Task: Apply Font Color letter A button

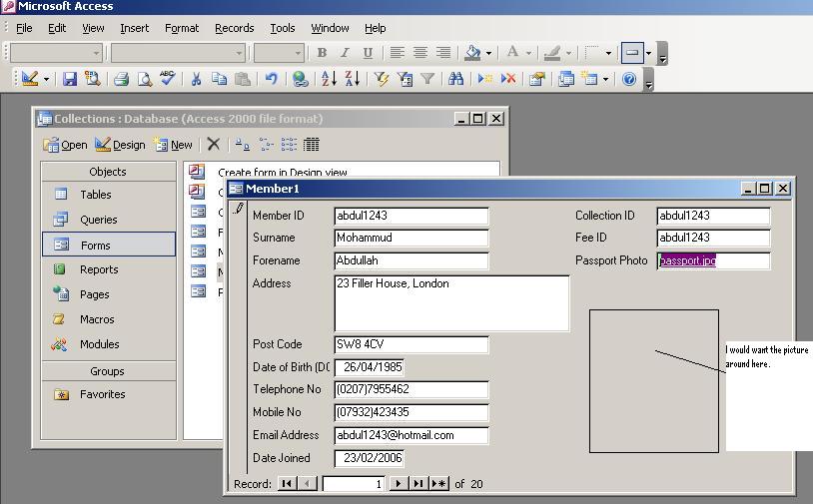Action: point(512,52)
